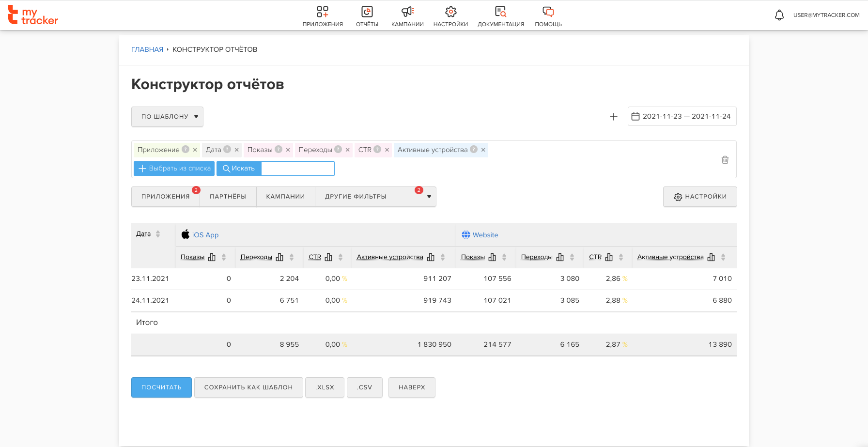The width and height of the screenshot is (868, 447).
Task: Show chart for Website CTR column
Action: [609, 257]
